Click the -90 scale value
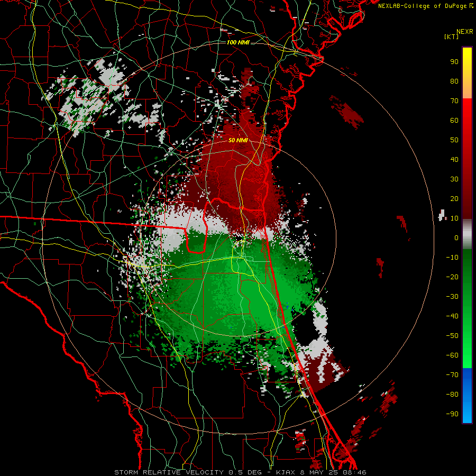Image resolution: width=476 pixels, height=476 pixels. point(452,414)
